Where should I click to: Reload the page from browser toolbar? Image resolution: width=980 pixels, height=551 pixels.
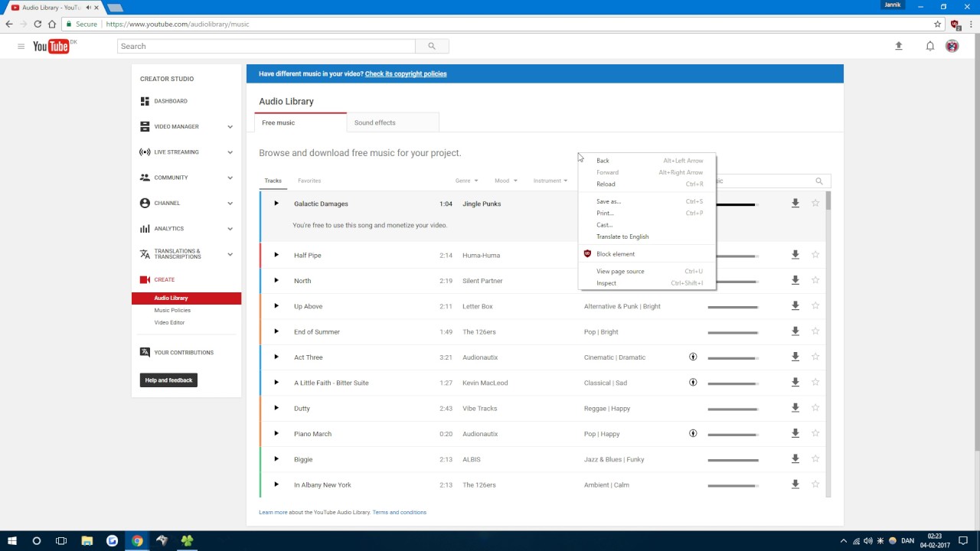[38, 24]
